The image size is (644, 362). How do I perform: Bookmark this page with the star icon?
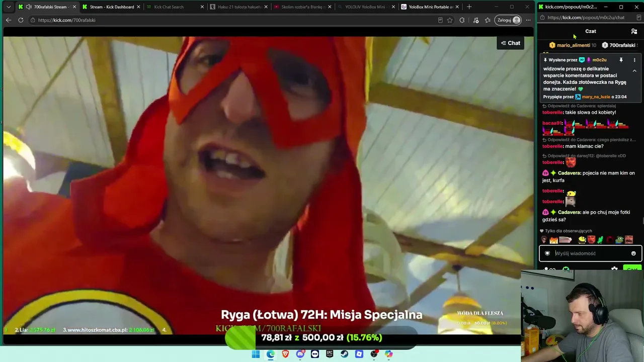point(450,20)
